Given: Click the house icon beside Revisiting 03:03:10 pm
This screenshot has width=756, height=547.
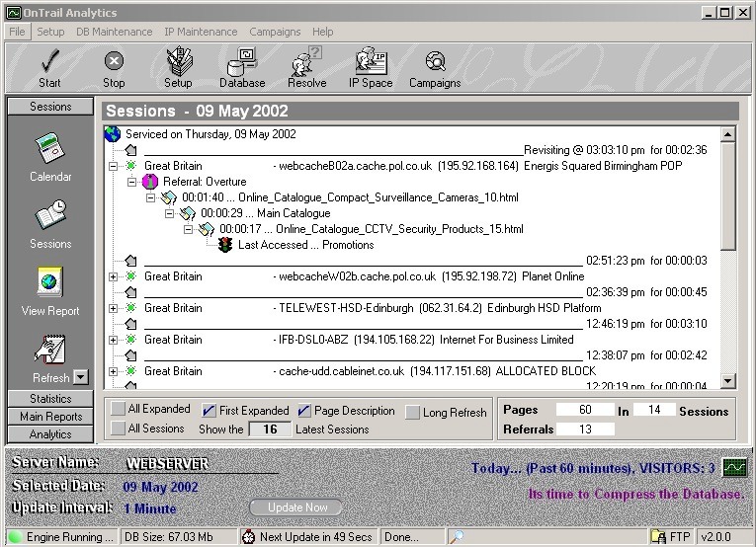Looking at the screenshot, I should pos(131,150).
